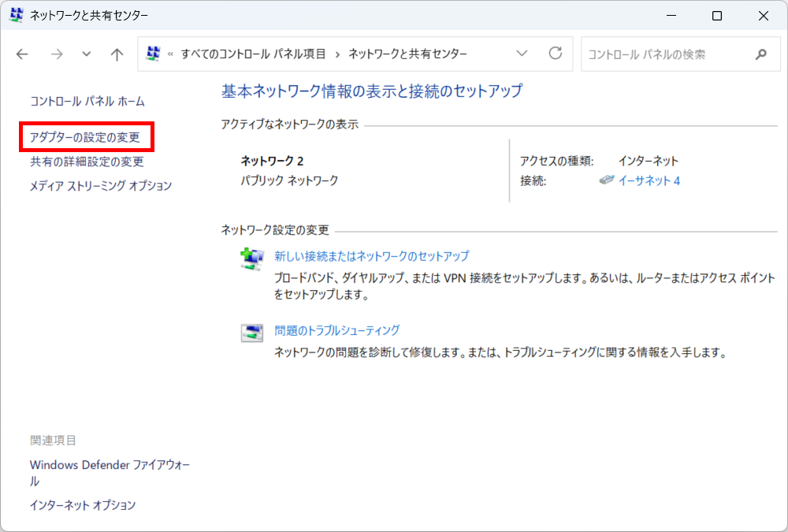
Task: Click the refresh icon in the address bar
Action: click(556, 54)
